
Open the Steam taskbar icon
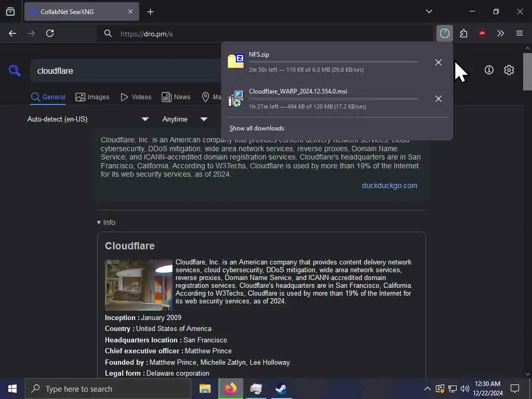281,389
